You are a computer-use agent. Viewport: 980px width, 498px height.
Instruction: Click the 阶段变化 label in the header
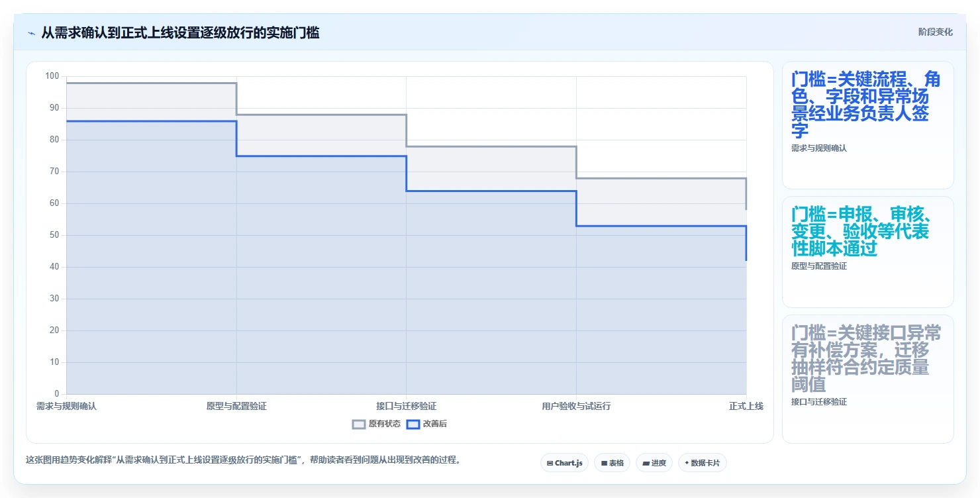pyautogui.click(x=936, y=32)
